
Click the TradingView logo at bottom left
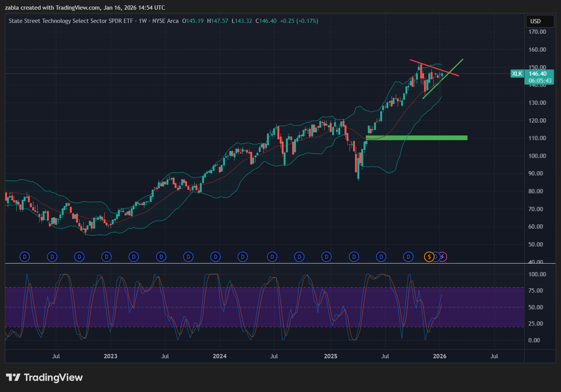click(x=44, y=378)
